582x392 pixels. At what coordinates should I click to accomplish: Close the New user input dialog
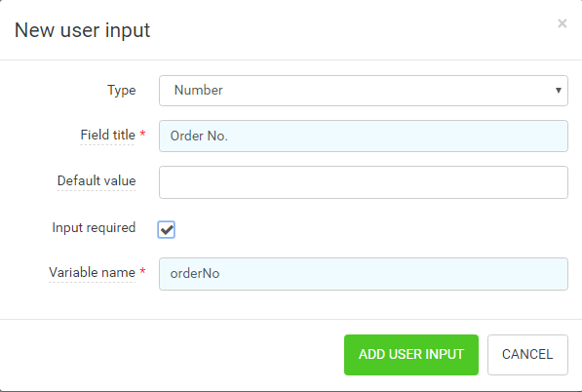click(562, 23)
